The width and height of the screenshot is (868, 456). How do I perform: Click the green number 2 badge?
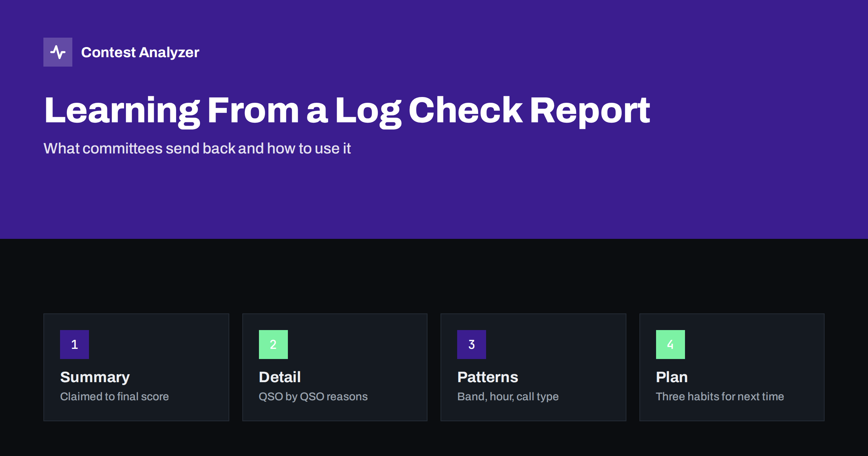tap(273, 345)
